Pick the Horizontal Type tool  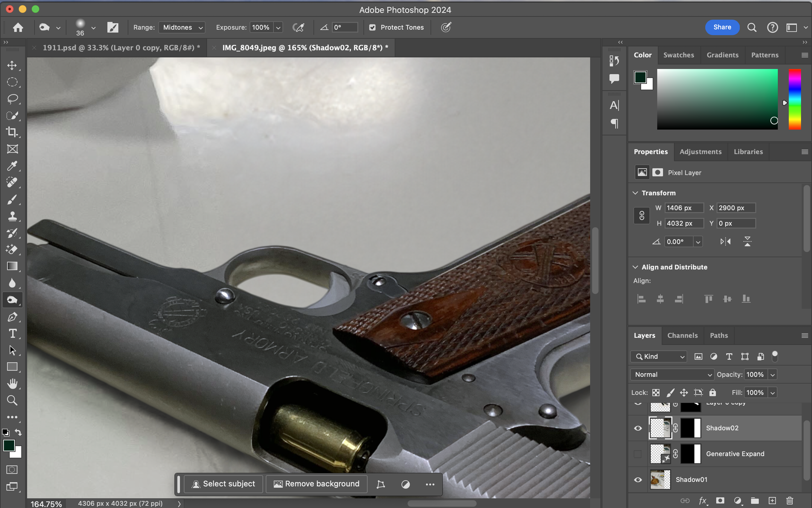pos(12,334)
